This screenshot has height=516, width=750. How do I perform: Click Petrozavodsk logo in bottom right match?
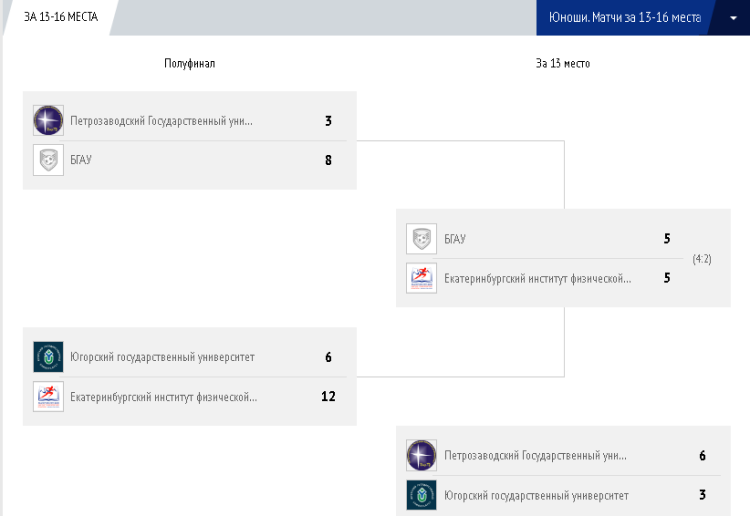point(422,456)
